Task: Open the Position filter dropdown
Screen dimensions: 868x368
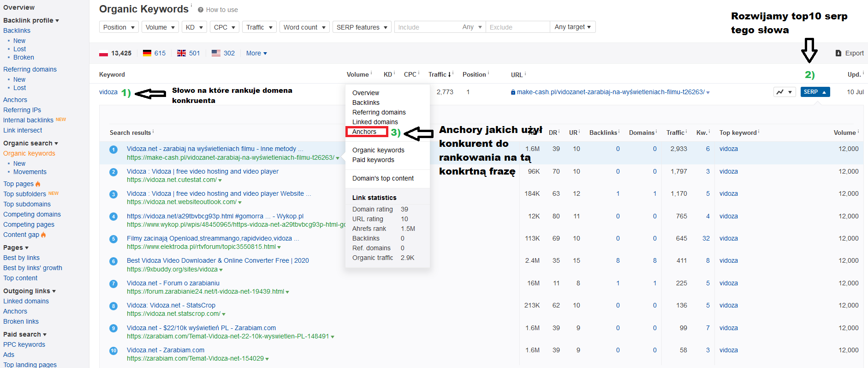Action: (x=119, y=27)
